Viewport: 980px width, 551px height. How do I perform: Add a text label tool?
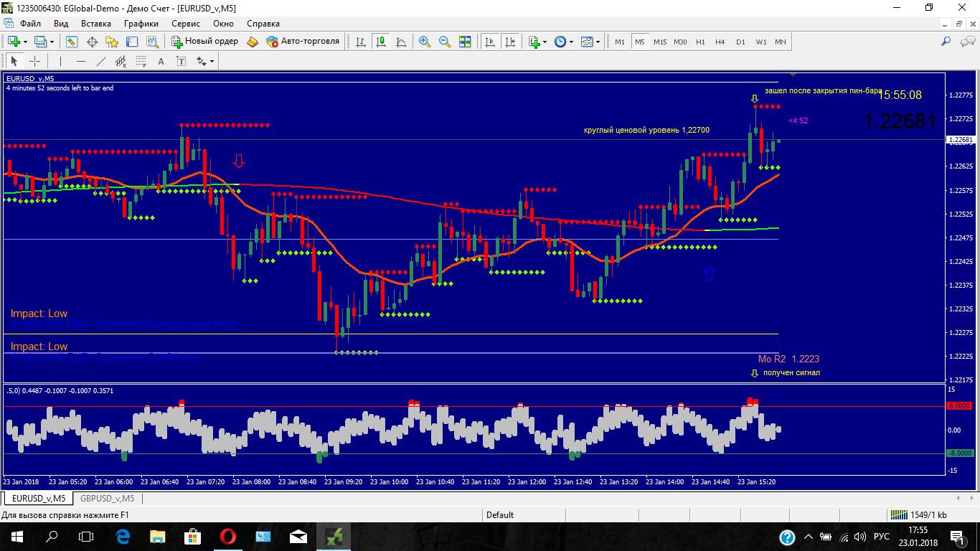(161, 61)
